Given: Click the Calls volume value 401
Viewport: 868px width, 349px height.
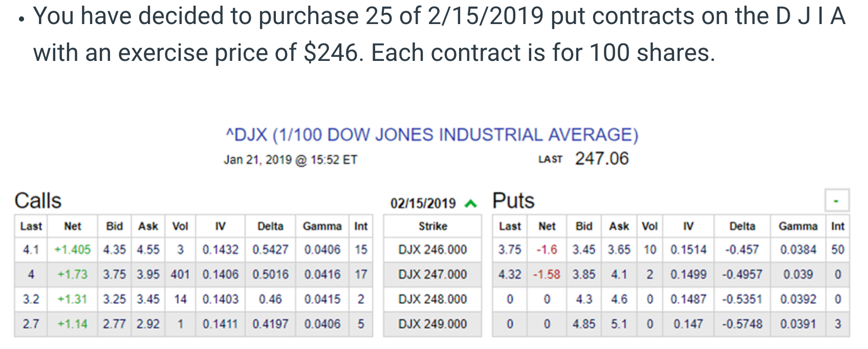Looking at the screenshot, I should click(x=180, y=274).
